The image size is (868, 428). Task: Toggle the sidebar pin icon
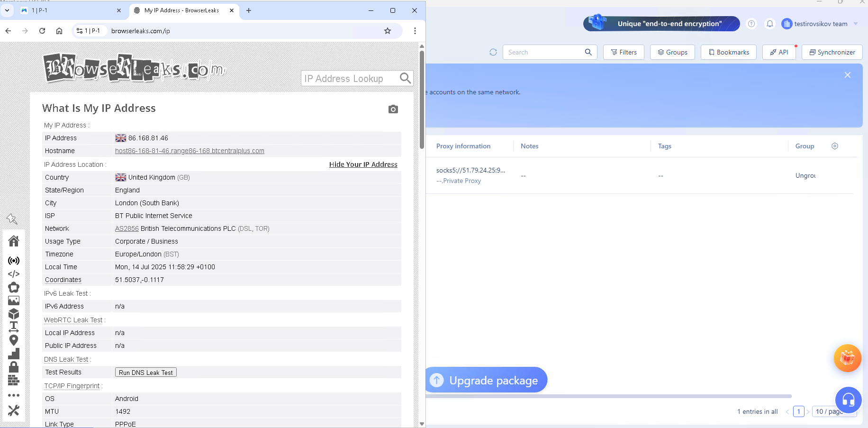pyautogui.click(x=12, y=219)
